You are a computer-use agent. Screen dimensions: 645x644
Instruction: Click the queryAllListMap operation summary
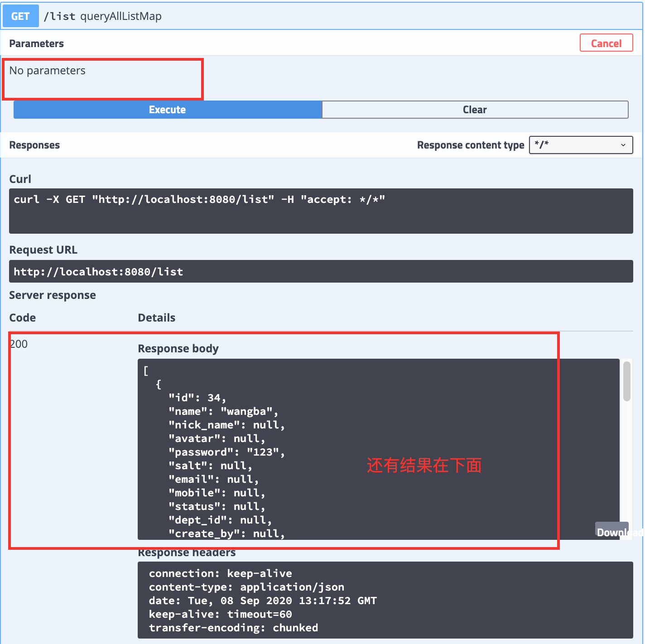(120, 16)
